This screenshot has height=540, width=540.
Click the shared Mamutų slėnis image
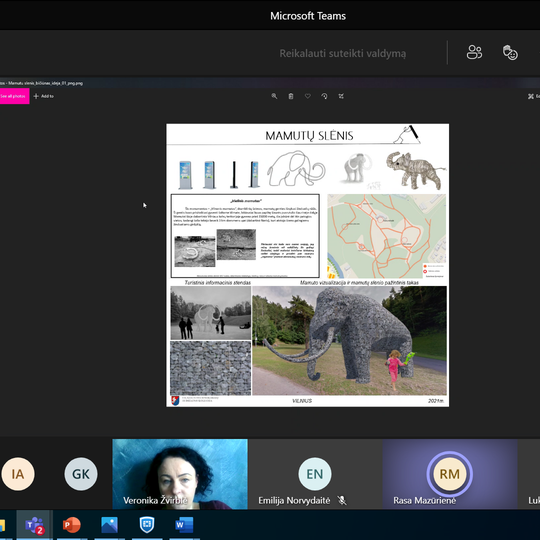click(x=308, y=265)
